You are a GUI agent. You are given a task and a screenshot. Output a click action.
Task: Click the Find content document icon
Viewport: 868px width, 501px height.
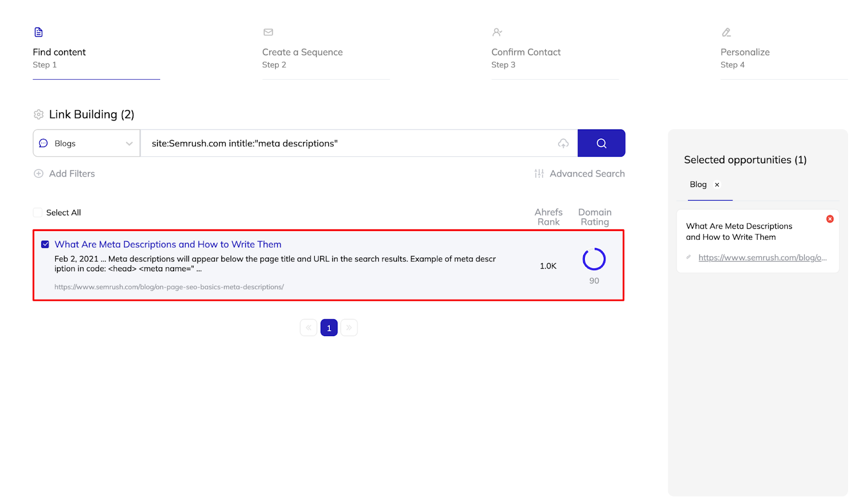[39, 32]
